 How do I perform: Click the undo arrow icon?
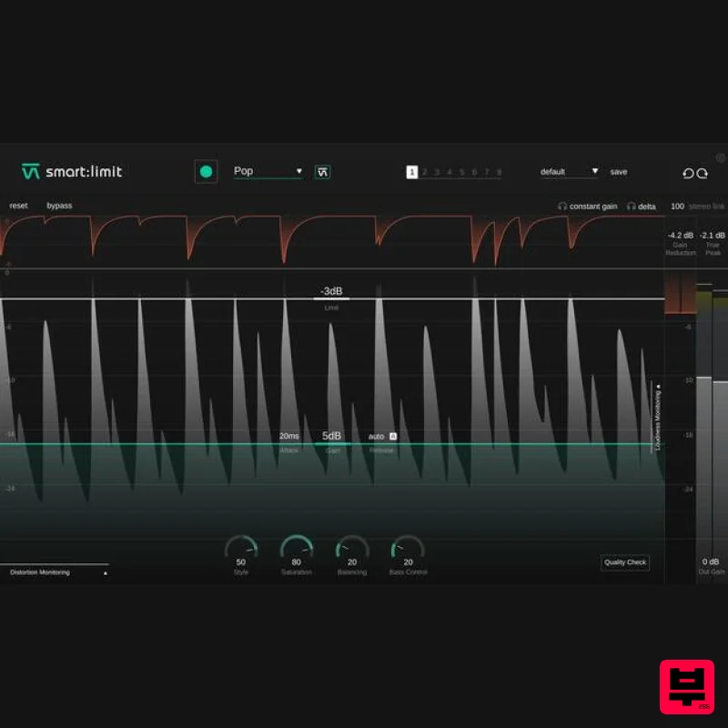click(688, 173)
